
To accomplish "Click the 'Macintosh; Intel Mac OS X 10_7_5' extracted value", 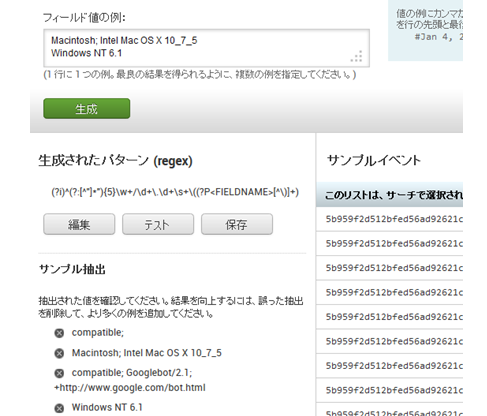I will 147,353.
